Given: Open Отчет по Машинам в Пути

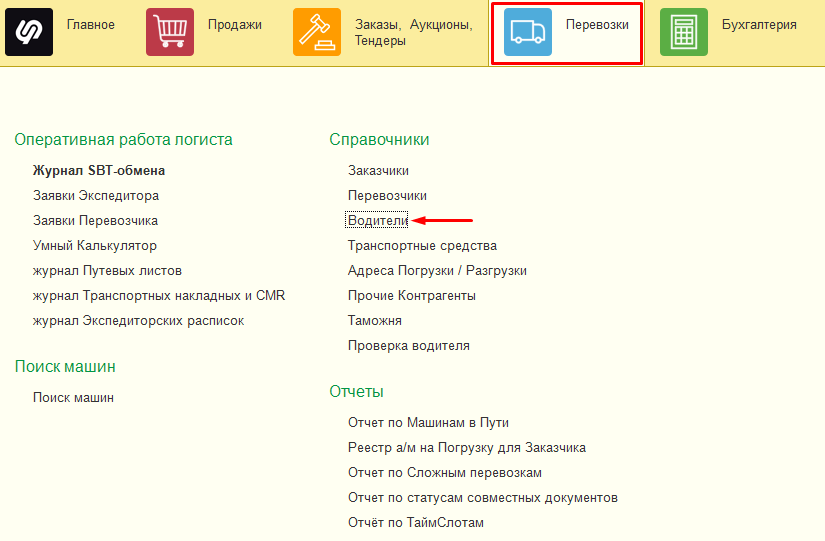Looking at the screenshot, I should (x=428, y=423).
